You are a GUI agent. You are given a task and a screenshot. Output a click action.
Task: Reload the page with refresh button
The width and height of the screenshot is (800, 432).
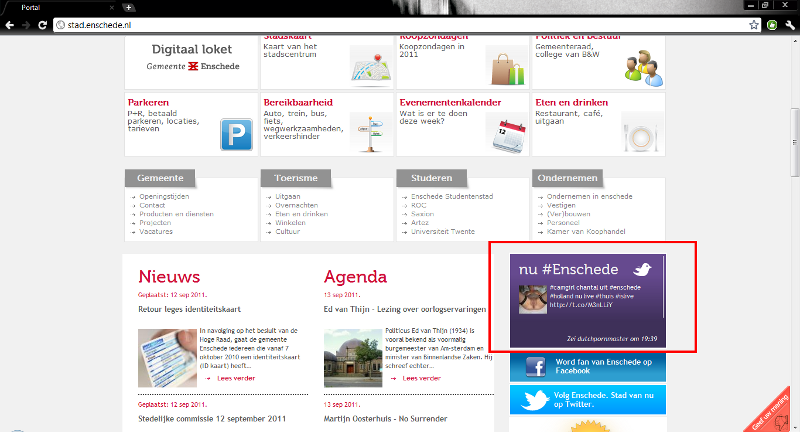coord(43,23)
